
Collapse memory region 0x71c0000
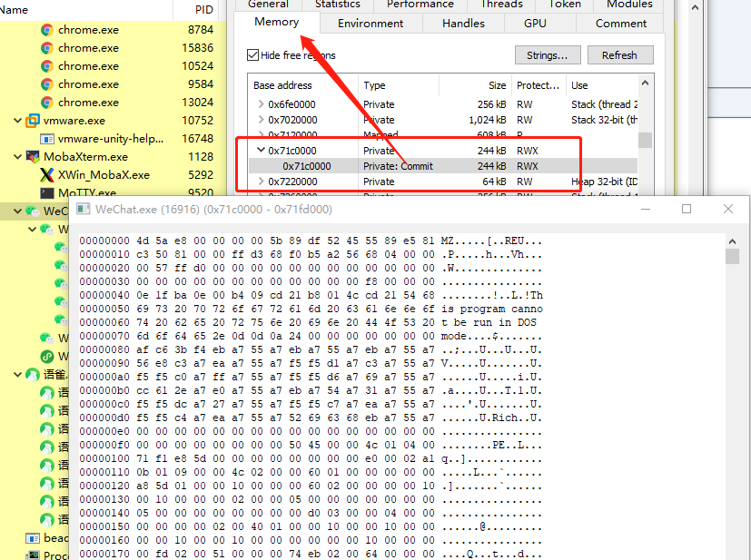tap(261, 150)
